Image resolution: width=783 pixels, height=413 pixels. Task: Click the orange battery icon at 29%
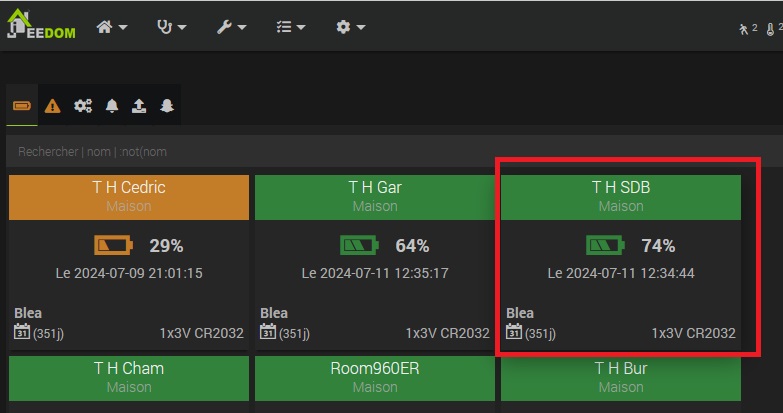click(x=113, y=245)
